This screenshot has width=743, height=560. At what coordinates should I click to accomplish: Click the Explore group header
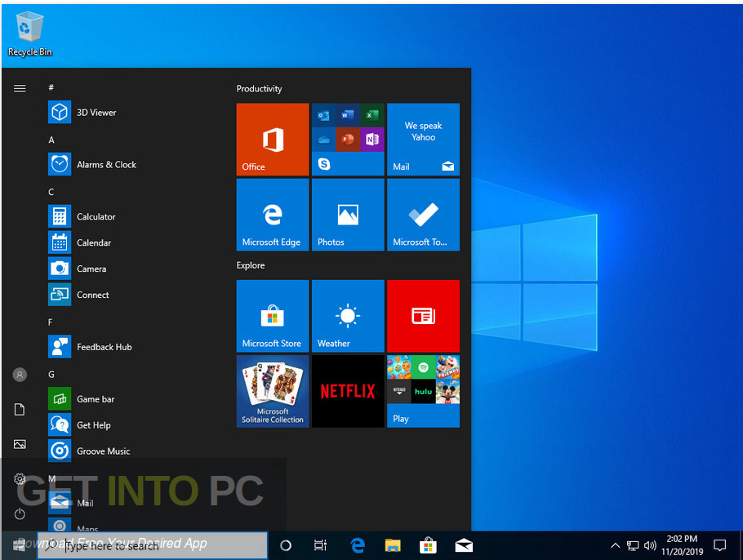pos(251,265)
